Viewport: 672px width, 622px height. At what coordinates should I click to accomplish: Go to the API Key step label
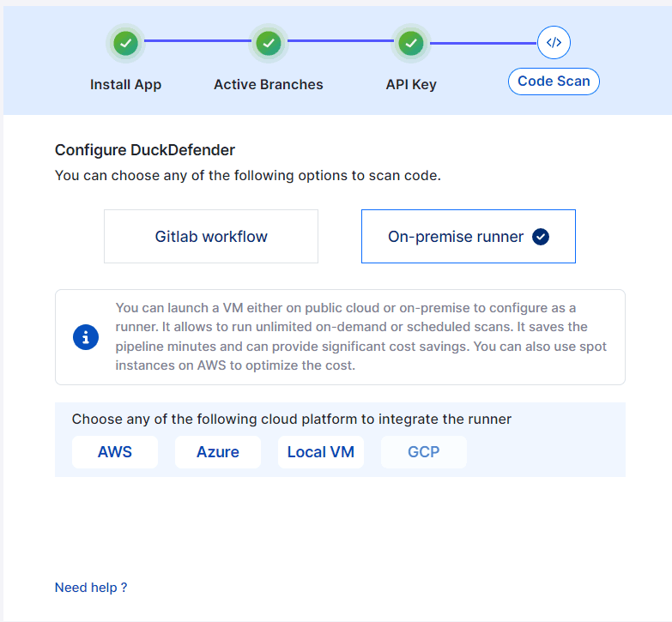411,84
